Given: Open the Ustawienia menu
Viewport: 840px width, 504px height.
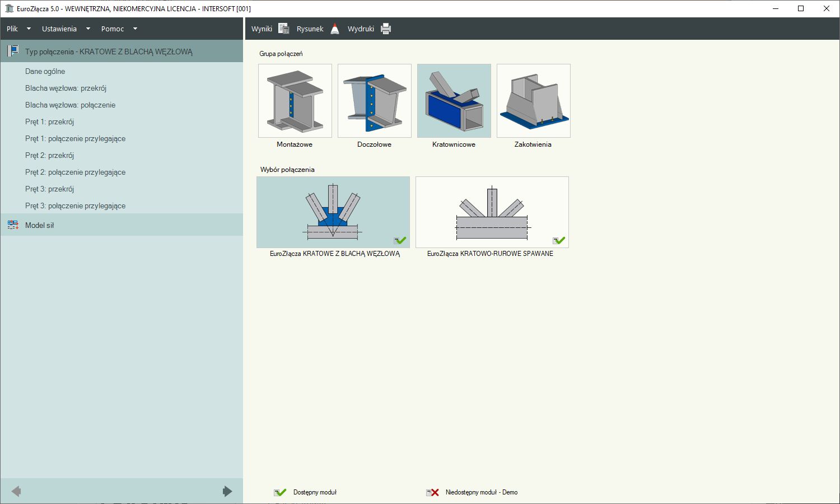Looking at the screenshot, I should pyautogui.click(x=59, y=29).
